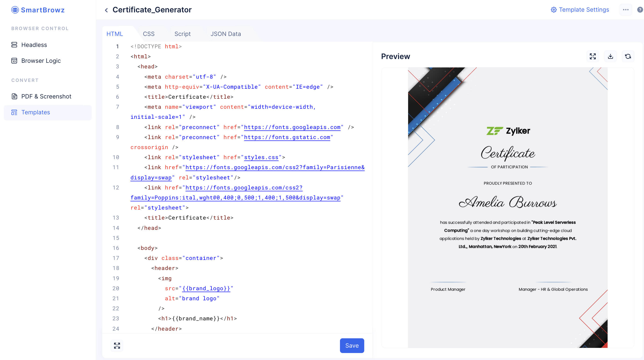The width and height of the screenshot is (644, 360).
Task: Click the Save button
Action: point(352,345)
